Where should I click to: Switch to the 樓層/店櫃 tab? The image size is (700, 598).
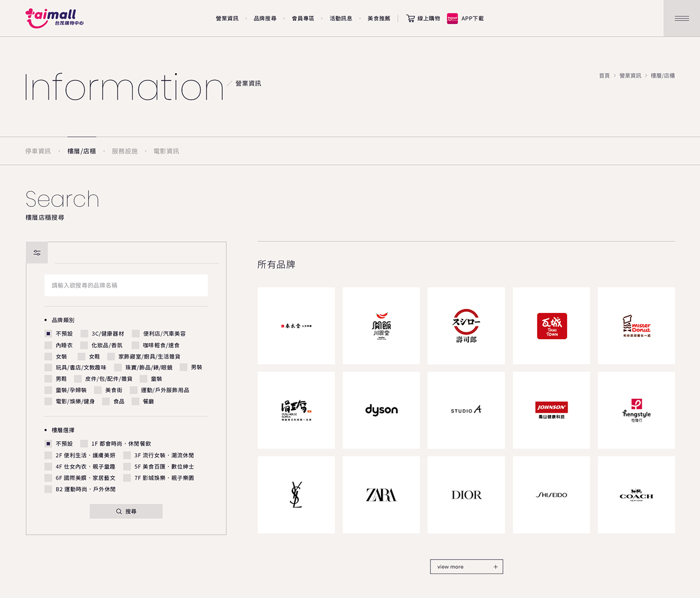click(82, 151)
